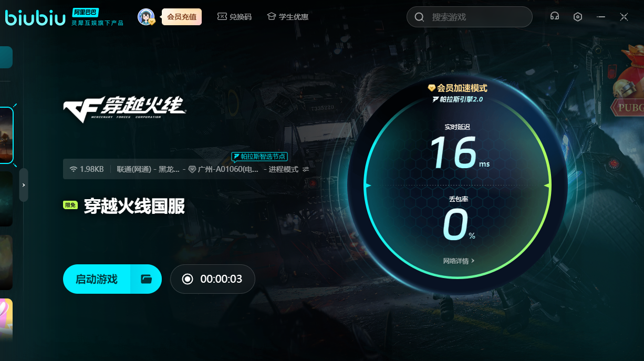The width and height of the screenshot is (644, 361).
Task: Click the 会员充值 membership recharge button
Action: point(181,17)
